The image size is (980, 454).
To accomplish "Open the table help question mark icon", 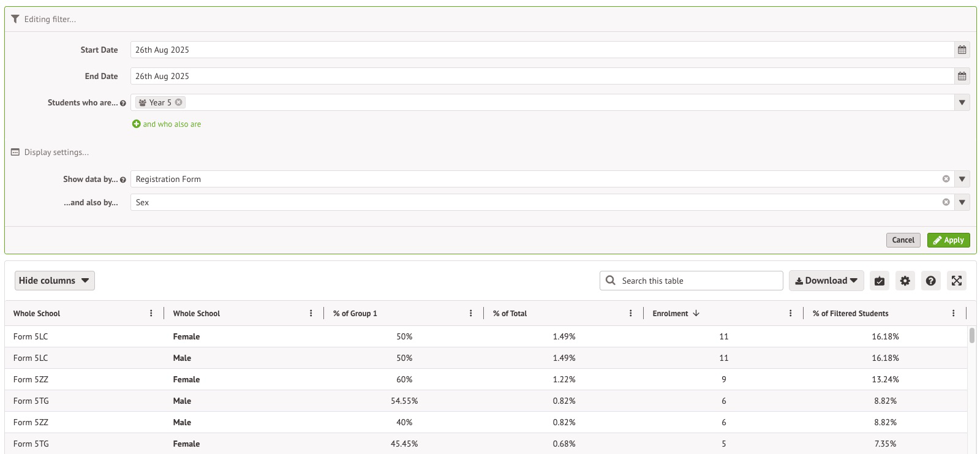I will point(930,281).
